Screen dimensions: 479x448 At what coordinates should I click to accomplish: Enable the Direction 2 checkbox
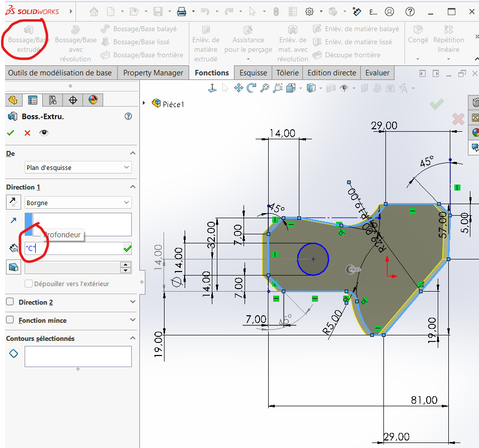[10, 302]
